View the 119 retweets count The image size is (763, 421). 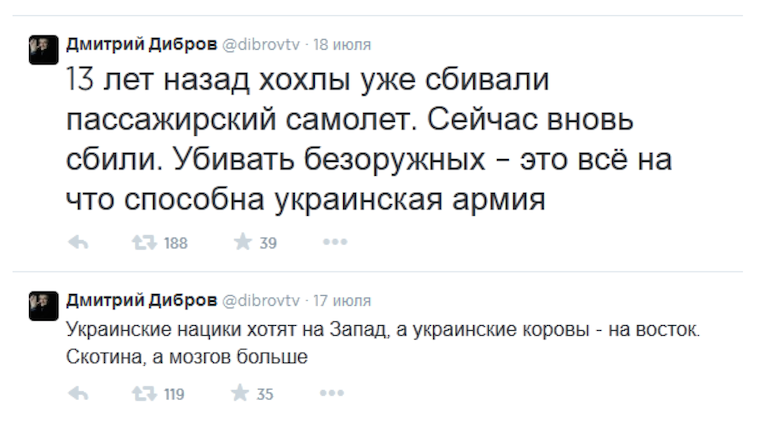pos(174,395)
